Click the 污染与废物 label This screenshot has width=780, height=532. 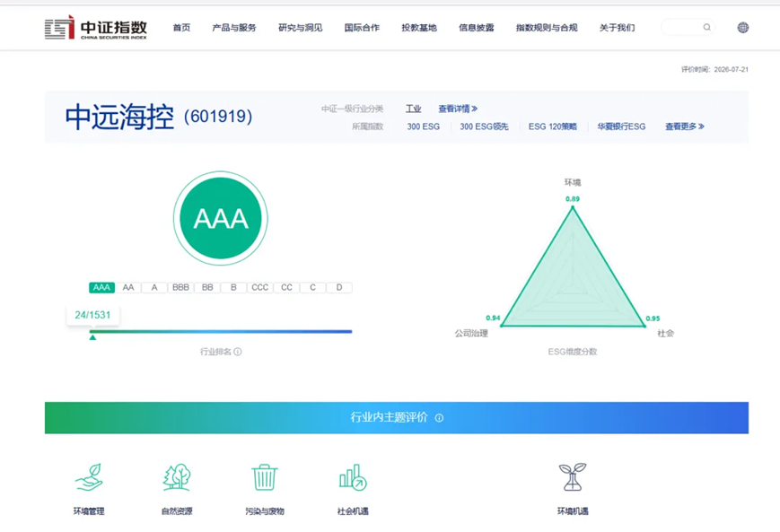point(265,511)
